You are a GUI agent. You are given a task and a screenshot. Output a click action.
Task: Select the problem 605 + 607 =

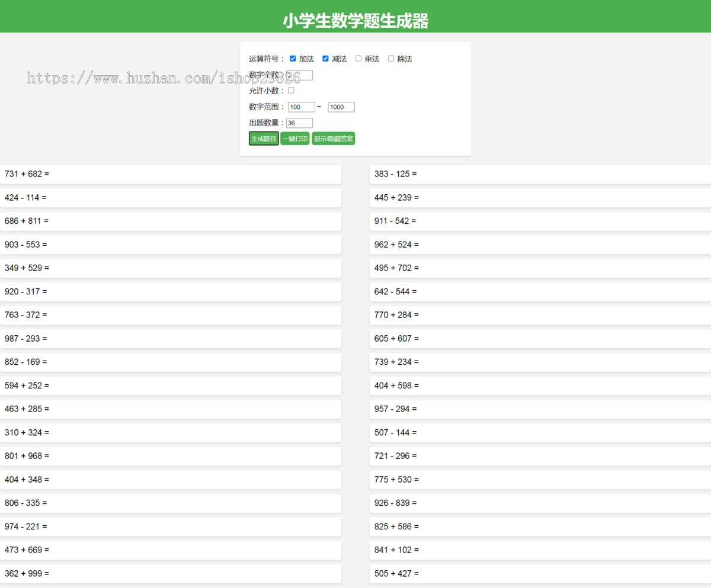point(540,339)
